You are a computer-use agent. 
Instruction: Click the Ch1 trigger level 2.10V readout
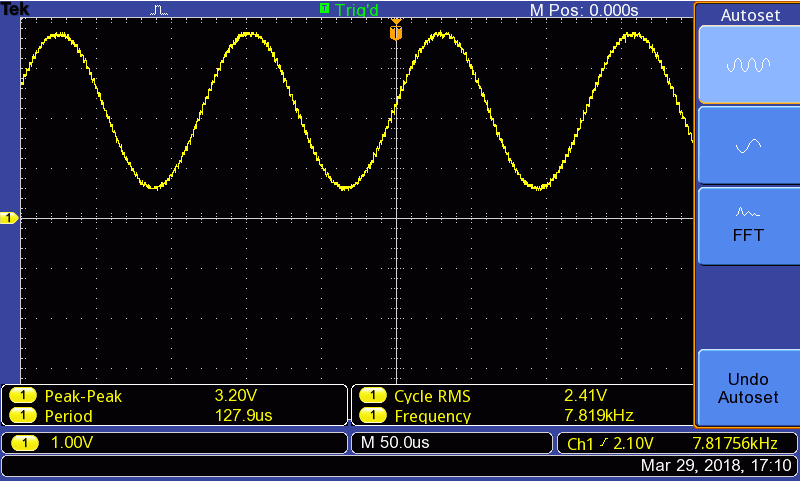click(610, 442)
